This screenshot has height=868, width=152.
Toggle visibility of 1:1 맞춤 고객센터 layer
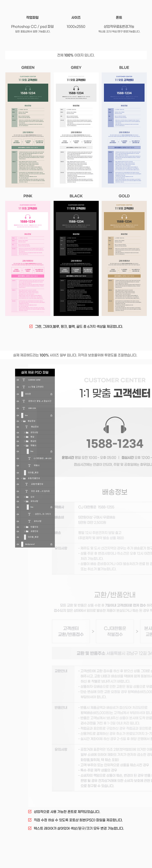pyautogui.click(x=18, y=387)
